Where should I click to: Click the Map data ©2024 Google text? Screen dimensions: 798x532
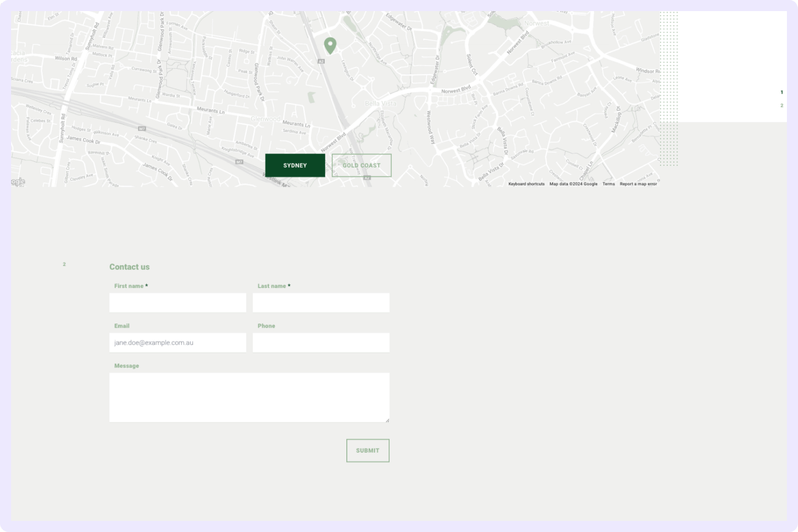point(573,184)
